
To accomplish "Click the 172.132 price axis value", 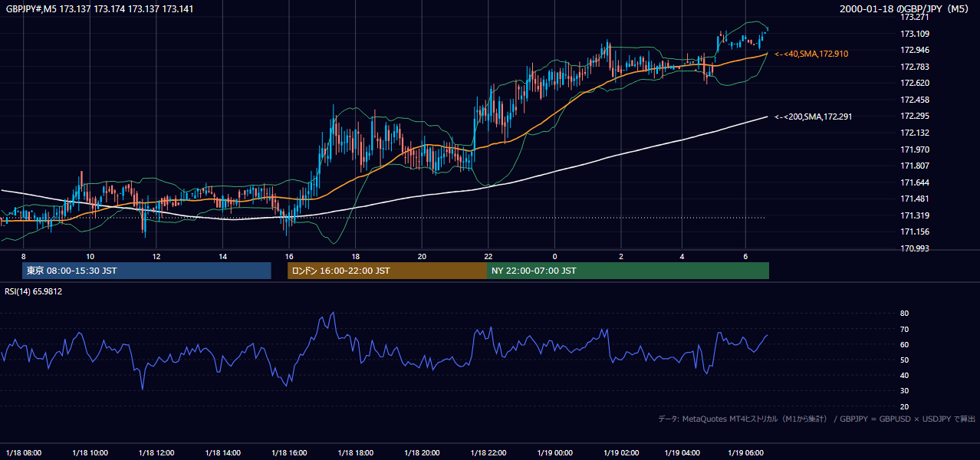I will 915,133.
